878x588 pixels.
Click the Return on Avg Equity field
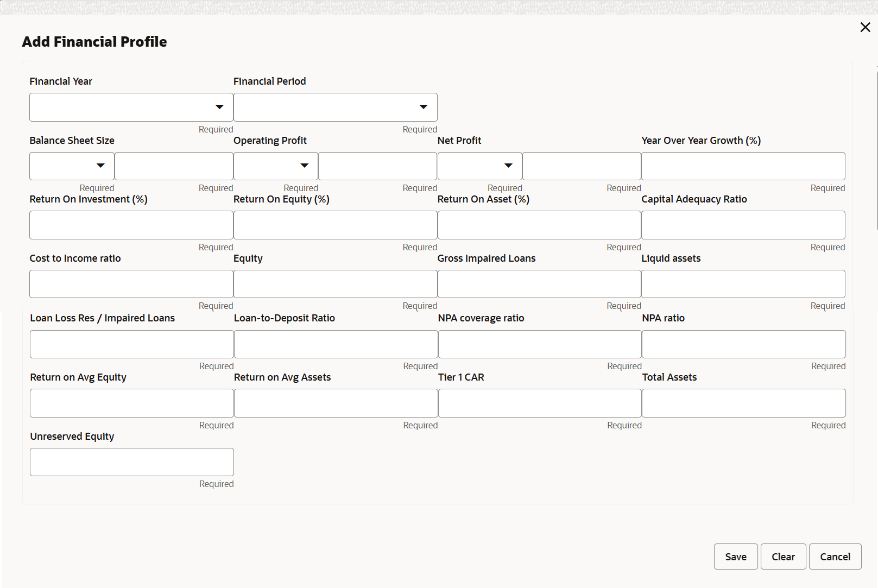tap(132, 403)
